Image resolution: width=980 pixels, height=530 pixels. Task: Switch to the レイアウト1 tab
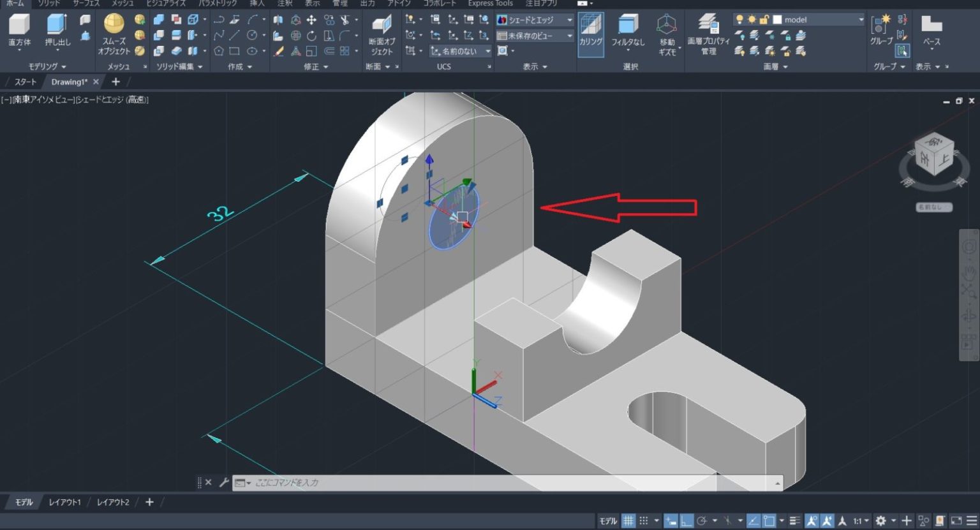(64, 502)
